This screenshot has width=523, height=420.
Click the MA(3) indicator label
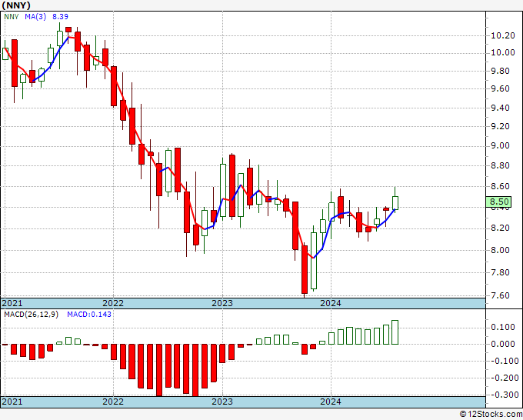[x=35, y=16]
